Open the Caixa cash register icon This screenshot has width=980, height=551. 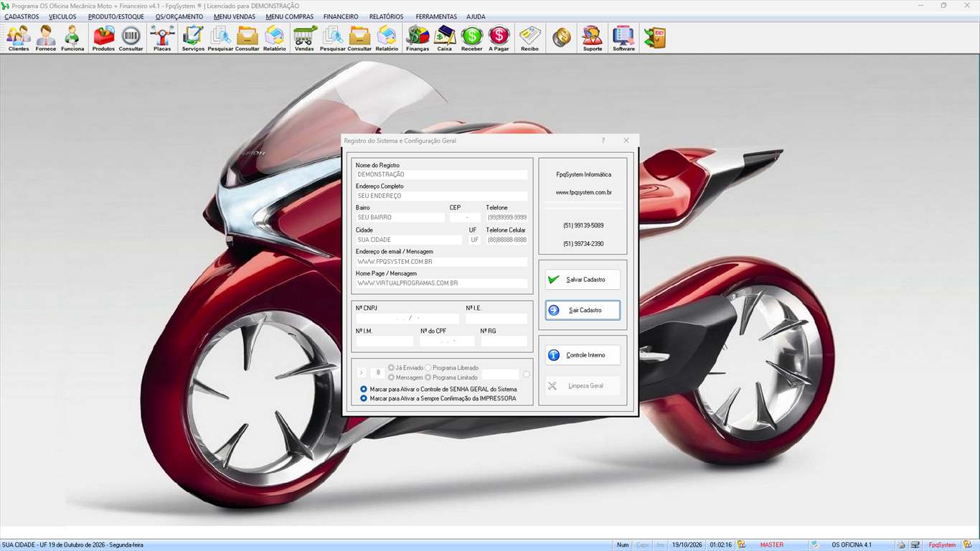[445, 38]
